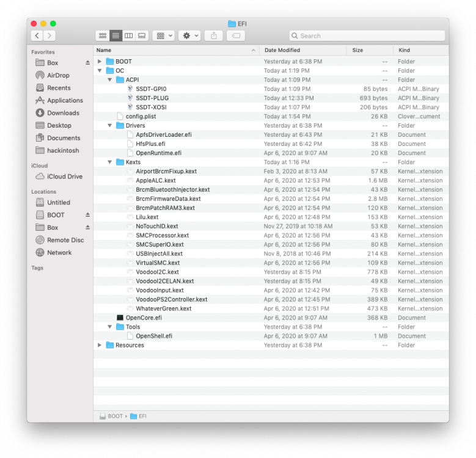Select OpenShell.efi
This screenshot has height=458, width=476.
click(271, 336)
